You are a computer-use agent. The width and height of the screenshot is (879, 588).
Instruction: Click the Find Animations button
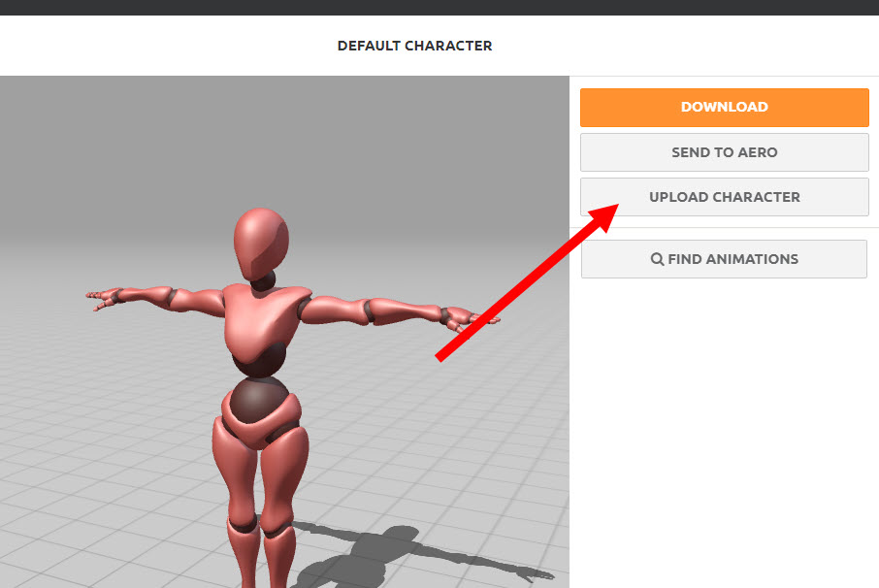coord(724,259)
